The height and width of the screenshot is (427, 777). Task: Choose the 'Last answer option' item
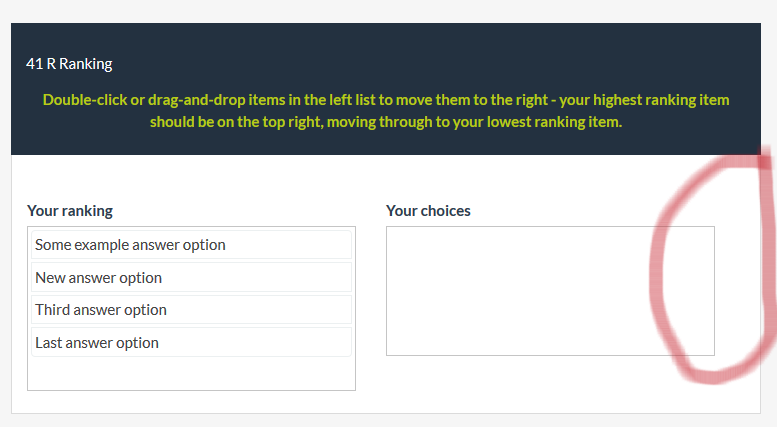96,343
